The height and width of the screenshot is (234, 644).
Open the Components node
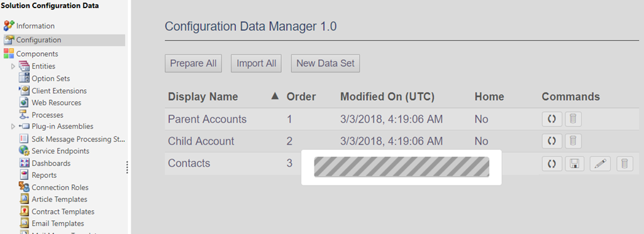click(x=37, y=53)
